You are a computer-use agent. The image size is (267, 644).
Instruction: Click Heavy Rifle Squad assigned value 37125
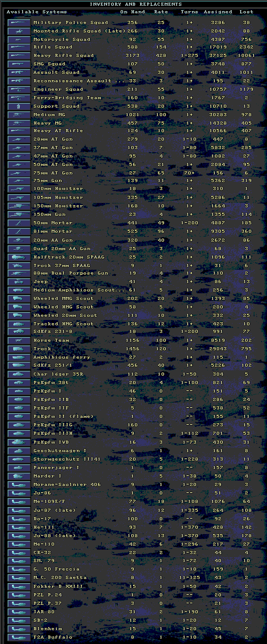pos(218,56)
